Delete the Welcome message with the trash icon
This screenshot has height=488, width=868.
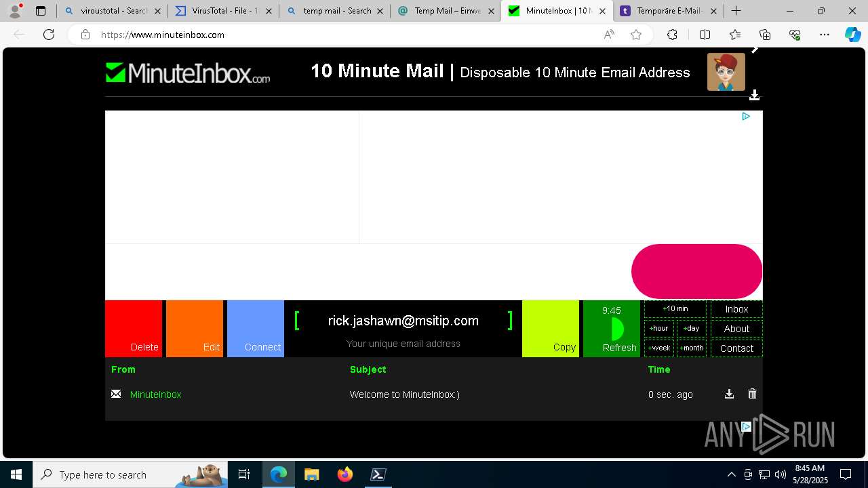pyautogui.click(x=752, y=394)
